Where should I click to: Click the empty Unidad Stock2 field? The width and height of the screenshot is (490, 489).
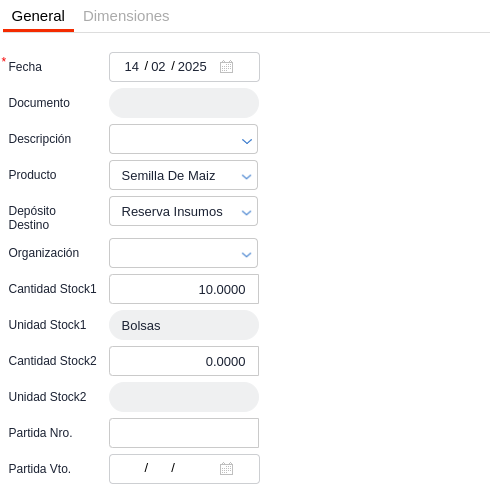click(x=184, y=397)
